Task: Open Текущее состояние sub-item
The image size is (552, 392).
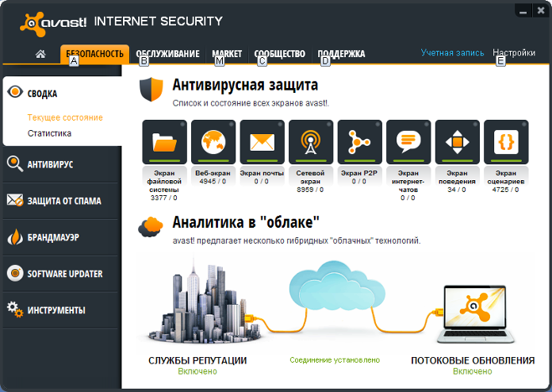Action: 65,117
